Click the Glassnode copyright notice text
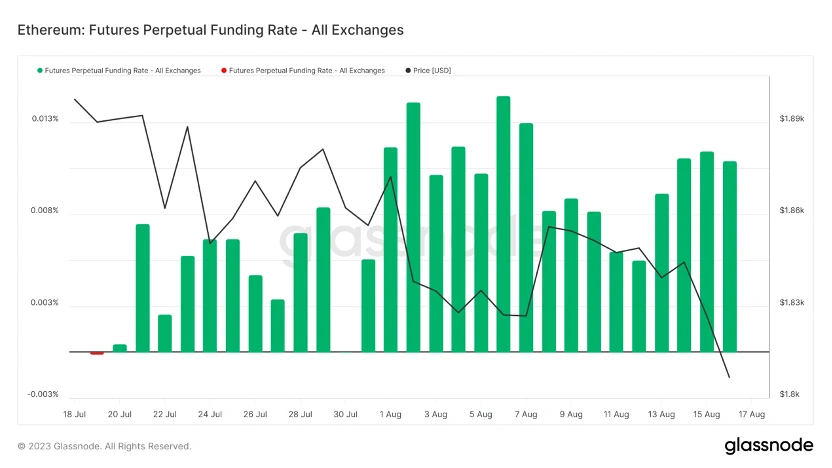 [x=105, y=446]
